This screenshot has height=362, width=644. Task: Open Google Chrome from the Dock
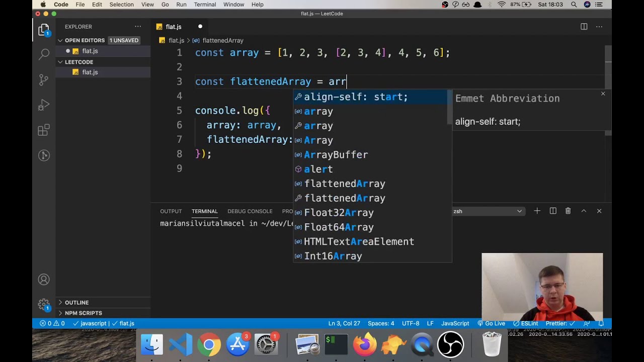(209, 345)
